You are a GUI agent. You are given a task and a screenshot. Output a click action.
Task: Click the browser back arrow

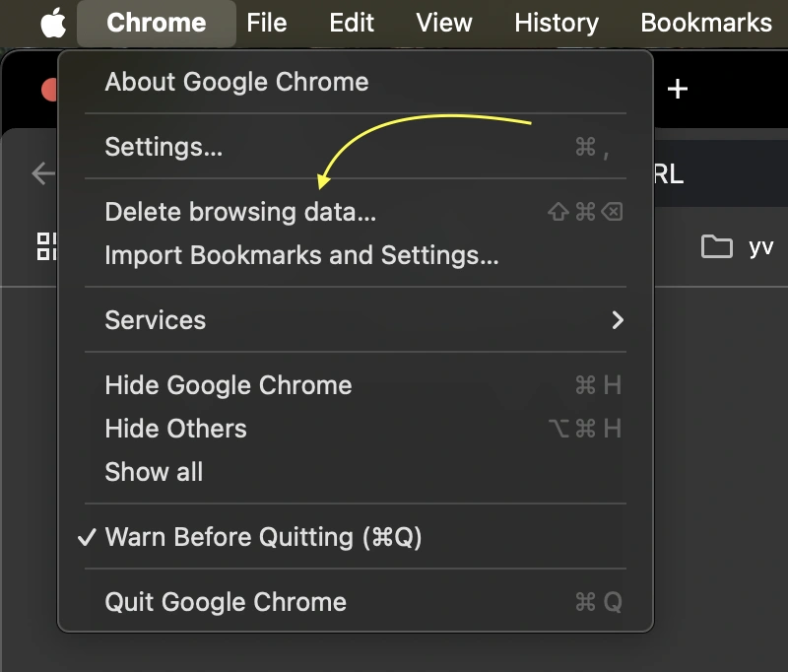[43, 173]
